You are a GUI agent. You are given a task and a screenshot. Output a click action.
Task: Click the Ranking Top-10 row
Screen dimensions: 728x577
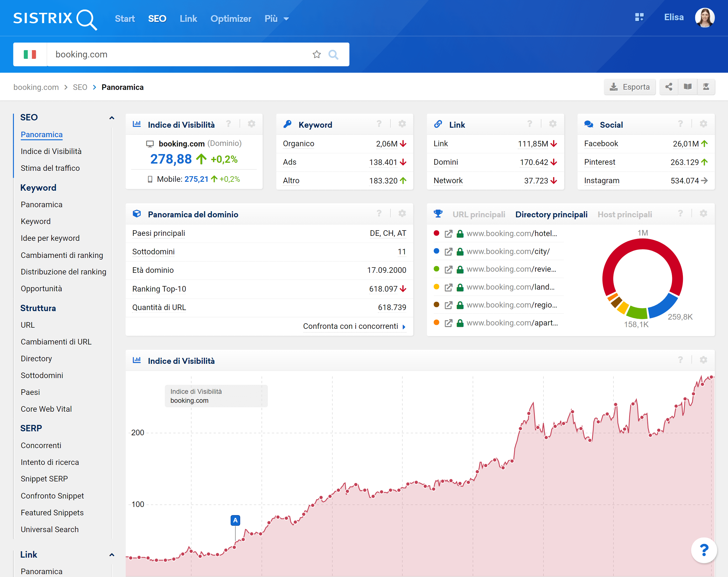click(269, 289)
